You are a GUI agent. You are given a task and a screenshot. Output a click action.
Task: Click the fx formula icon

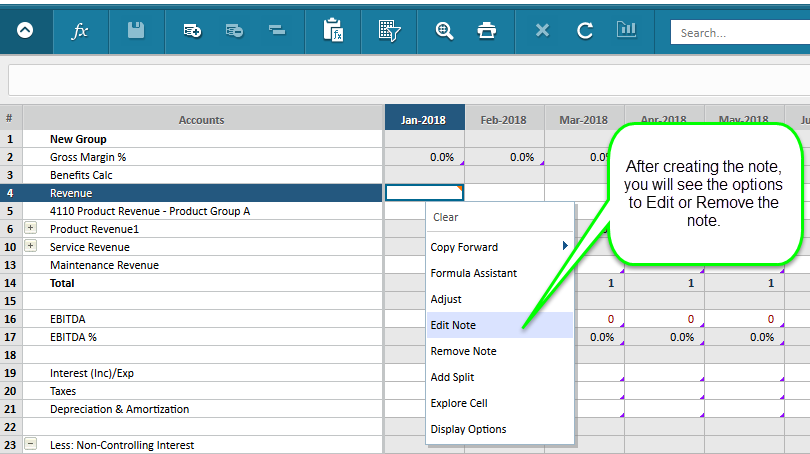click(x=80, y=32)
